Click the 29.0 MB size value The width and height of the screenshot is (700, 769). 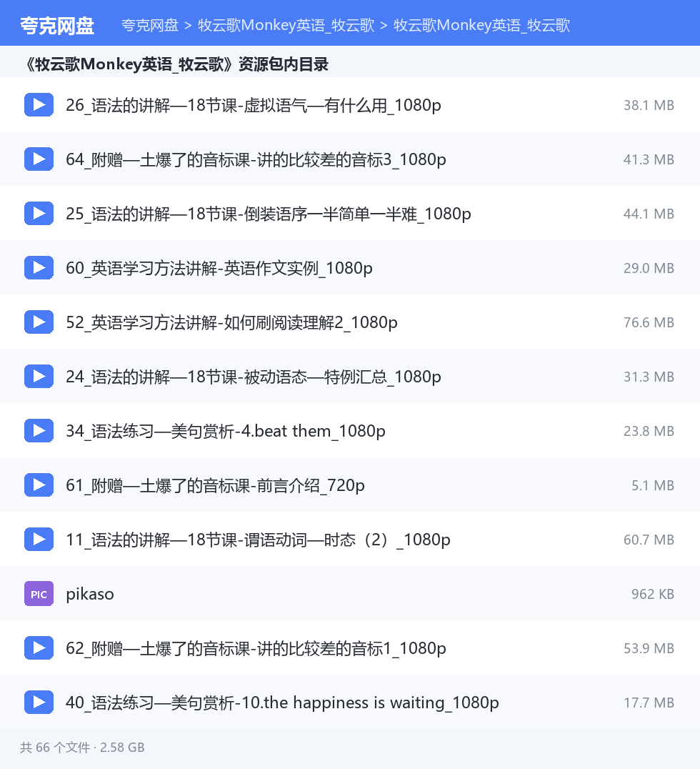coord(649,268)
